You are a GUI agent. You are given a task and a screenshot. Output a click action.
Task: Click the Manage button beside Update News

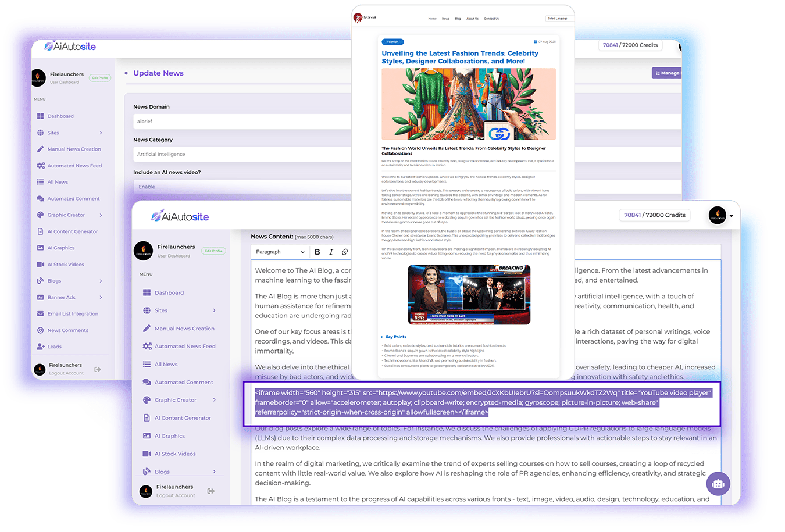click(x=666, y=73)
